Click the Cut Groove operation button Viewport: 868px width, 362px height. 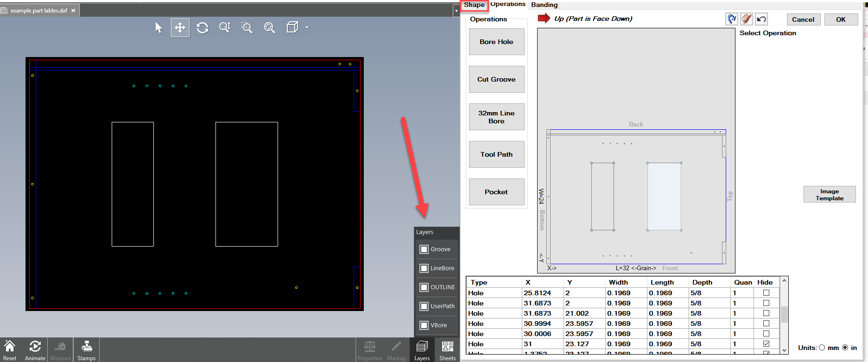pos(496,79)
